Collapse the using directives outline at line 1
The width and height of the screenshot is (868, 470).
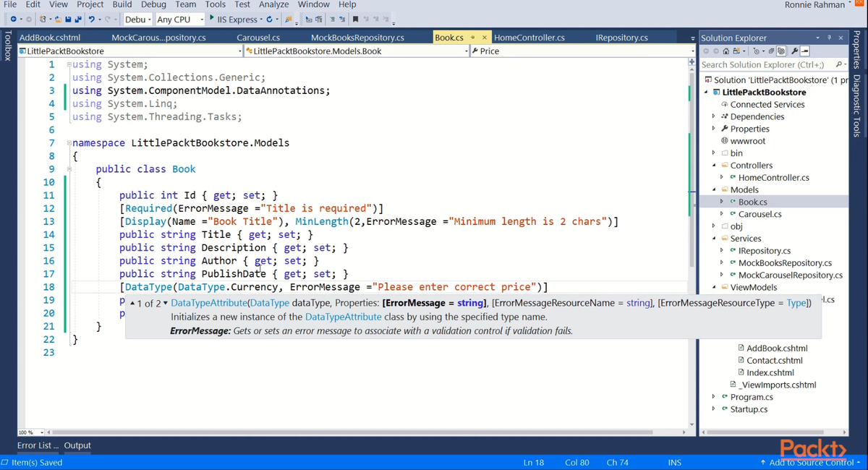tap(69, 64)
